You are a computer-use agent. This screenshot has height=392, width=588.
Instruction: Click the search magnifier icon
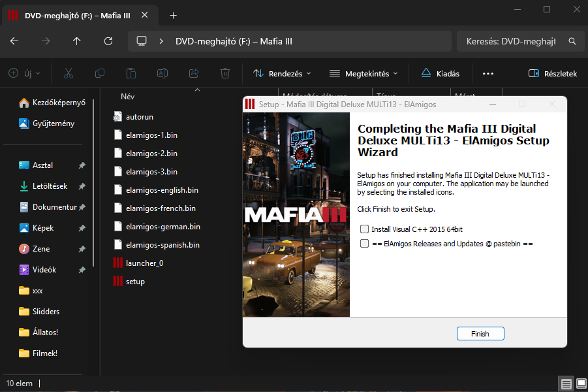(572, 41)
